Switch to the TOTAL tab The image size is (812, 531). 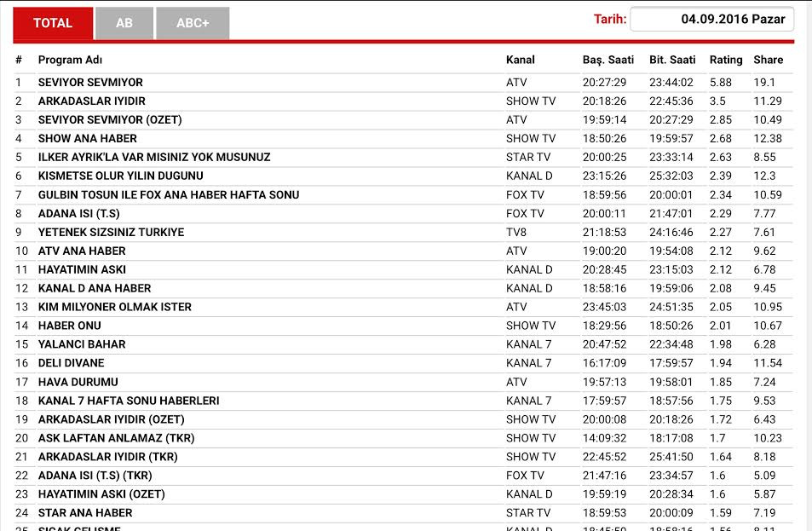pos(53,23)
